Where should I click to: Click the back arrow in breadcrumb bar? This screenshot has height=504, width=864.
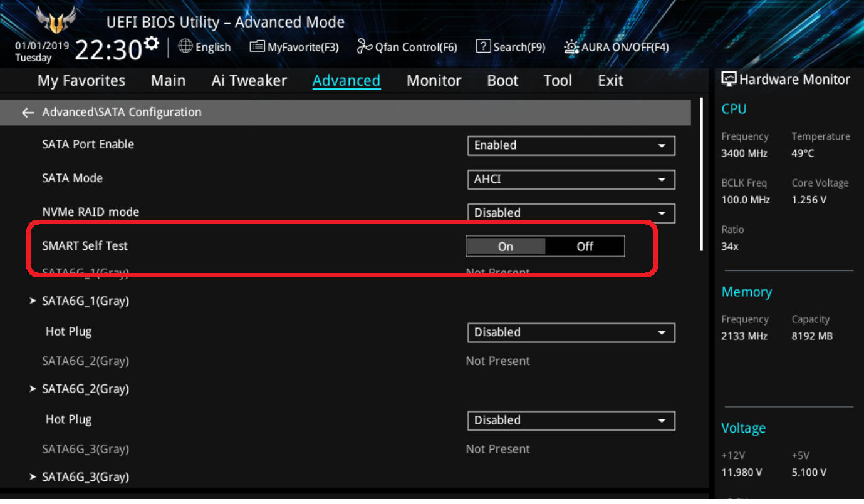tap(28, 113)
